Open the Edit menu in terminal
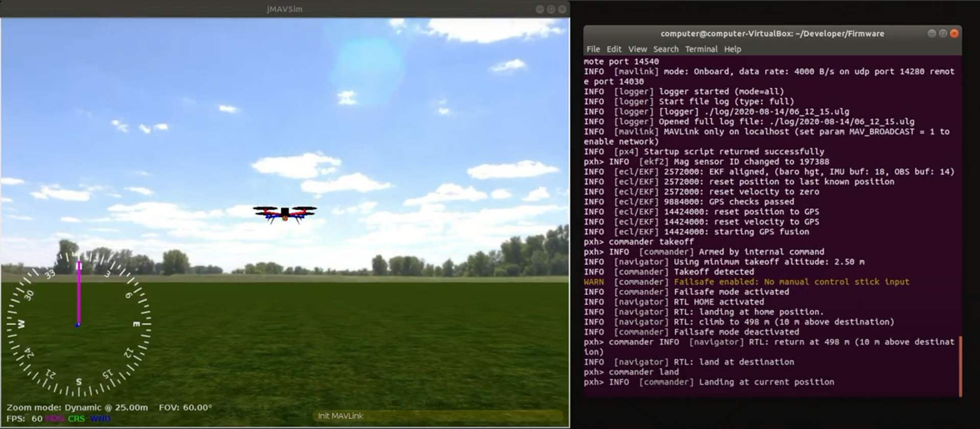This screenshot has height=429, width=980. (x=614, y=49)
